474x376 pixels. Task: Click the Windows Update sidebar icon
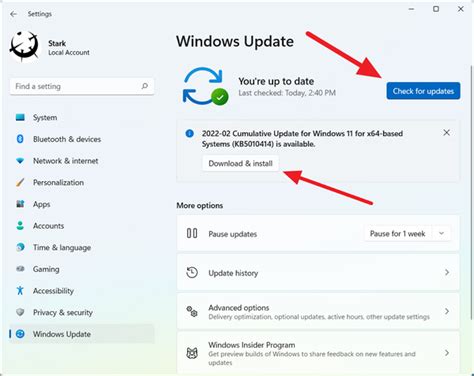point(20,334)
